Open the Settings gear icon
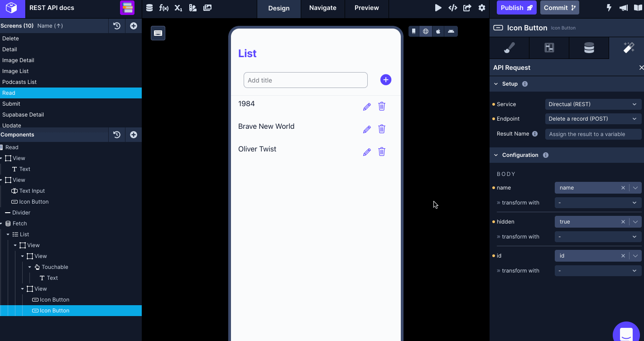Viewport: 644px width, 341px height. [x=482, y=8]
